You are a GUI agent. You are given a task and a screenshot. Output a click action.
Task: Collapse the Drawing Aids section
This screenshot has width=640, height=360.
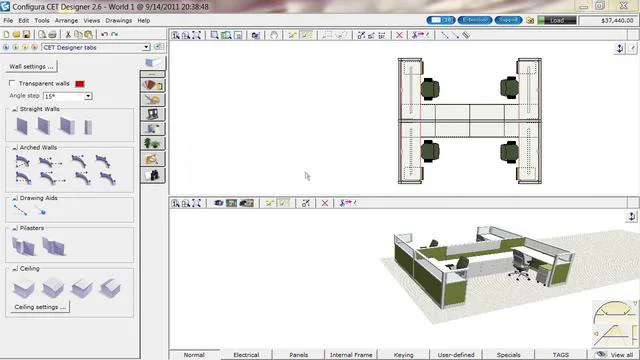(15, 198)
